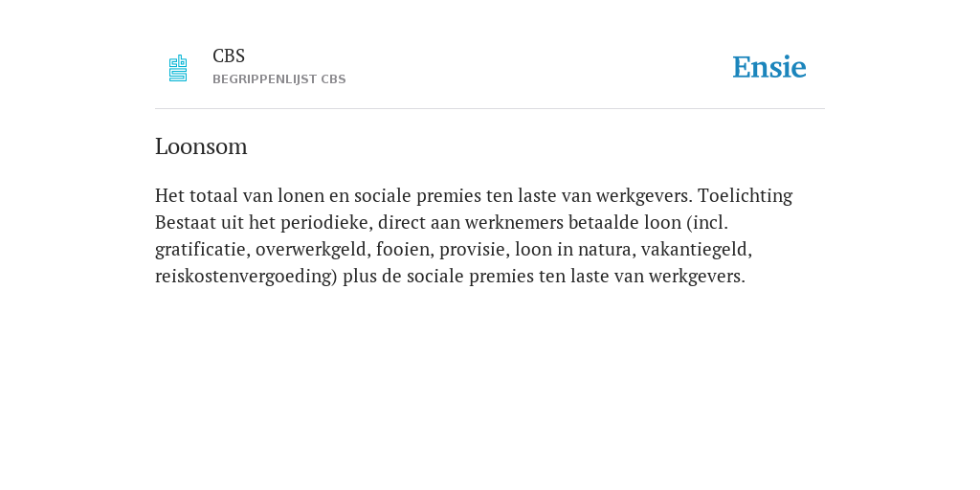Select the CBS source name
This screenshot has height=490, width=980.
coord(229,56)
